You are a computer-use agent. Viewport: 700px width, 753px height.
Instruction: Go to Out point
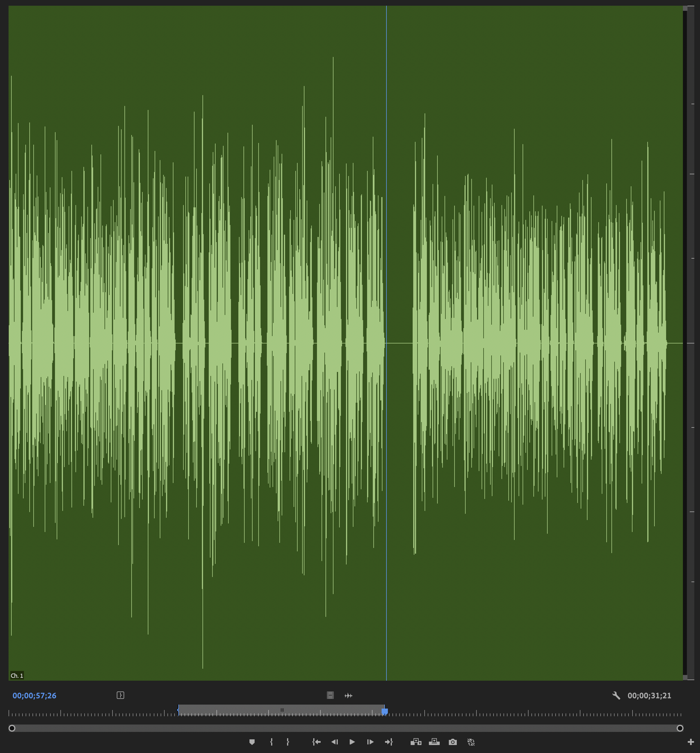pos(389,742)
